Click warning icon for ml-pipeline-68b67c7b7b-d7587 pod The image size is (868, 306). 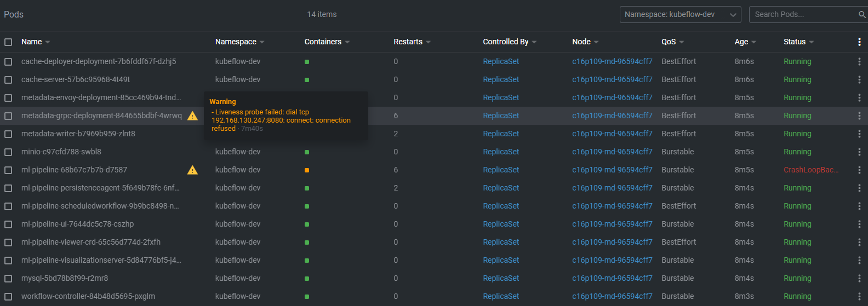point(192,170)
